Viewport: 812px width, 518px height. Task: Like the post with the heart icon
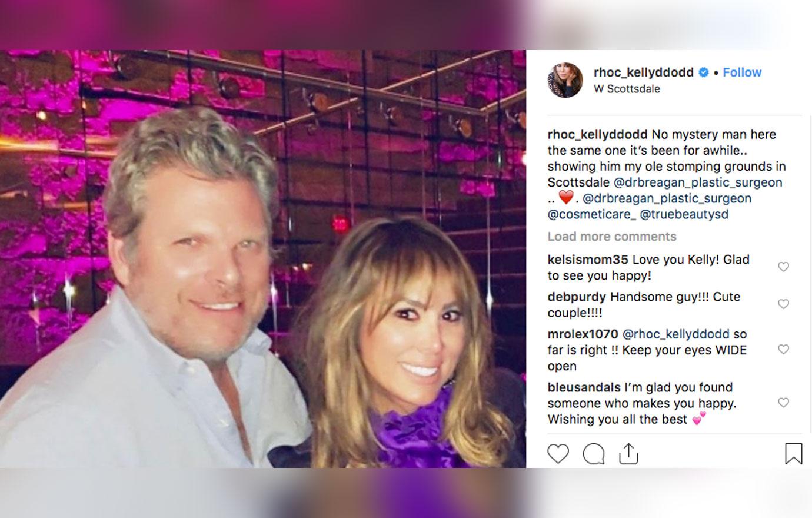558,454
